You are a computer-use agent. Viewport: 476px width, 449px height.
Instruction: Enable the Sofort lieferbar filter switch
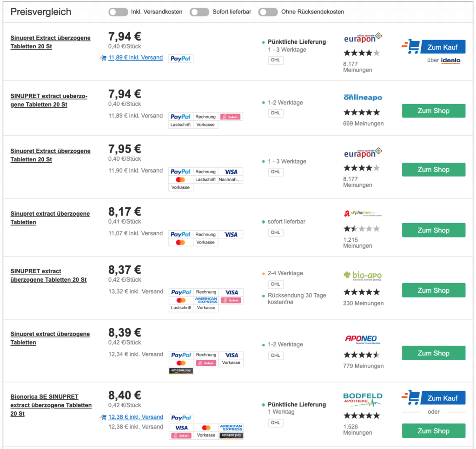pos(199,12)
